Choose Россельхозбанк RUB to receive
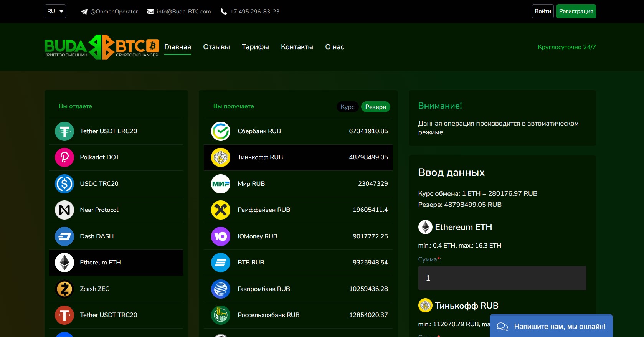 tap(298, 315)
